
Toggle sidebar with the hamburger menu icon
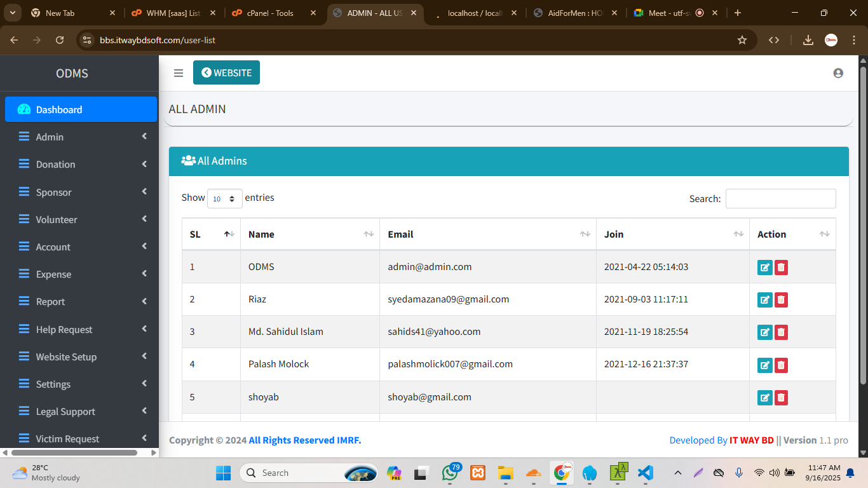(x=179, y=73)
